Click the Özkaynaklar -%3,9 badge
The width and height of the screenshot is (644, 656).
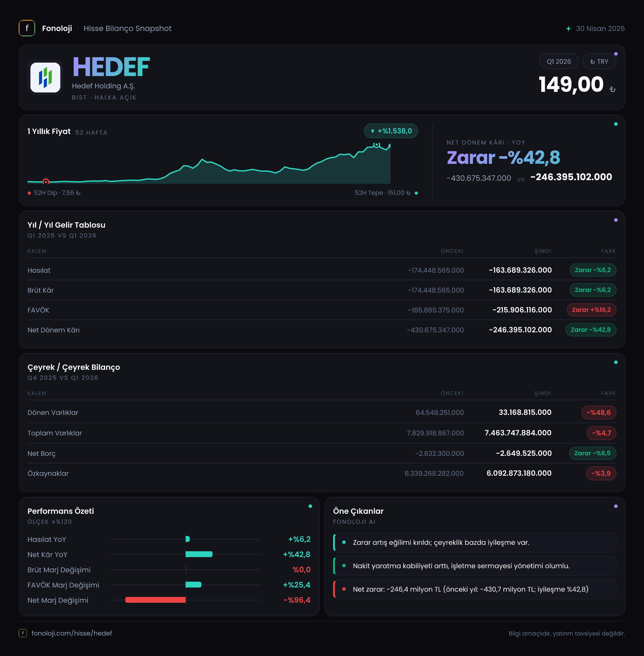coord(601,473)
